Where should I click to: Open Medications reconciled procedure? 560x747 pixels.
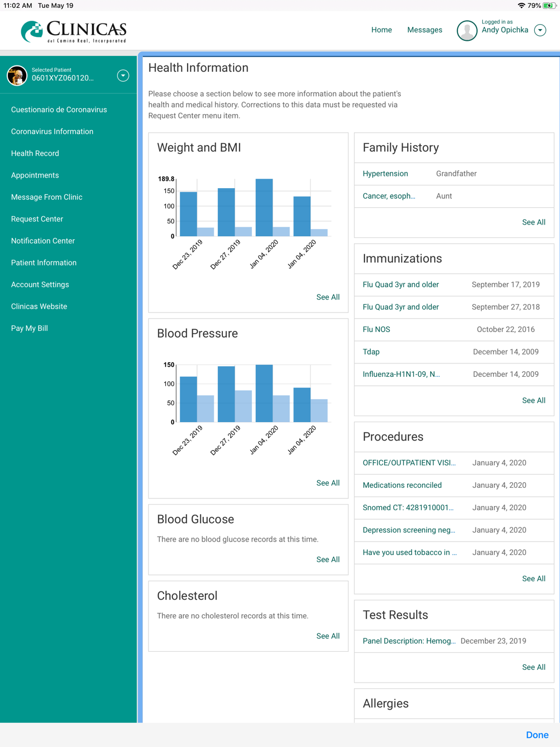(x=402, y=485)
